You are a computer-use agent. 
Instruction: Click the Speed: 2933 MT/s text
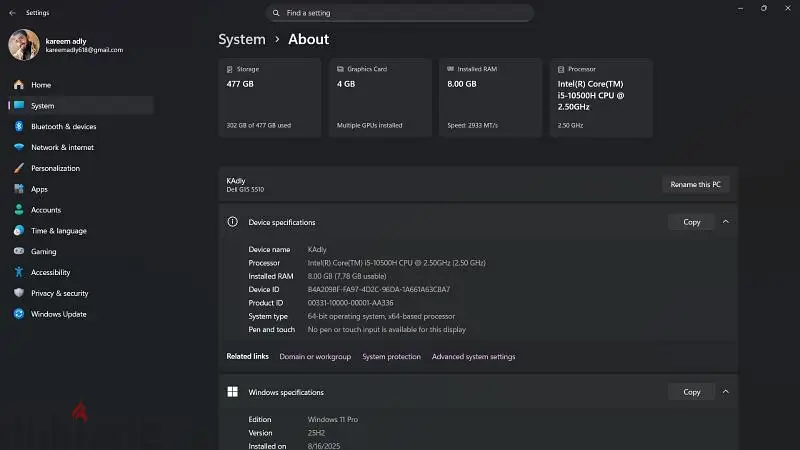pyautogui.click(x=472, y=125)
